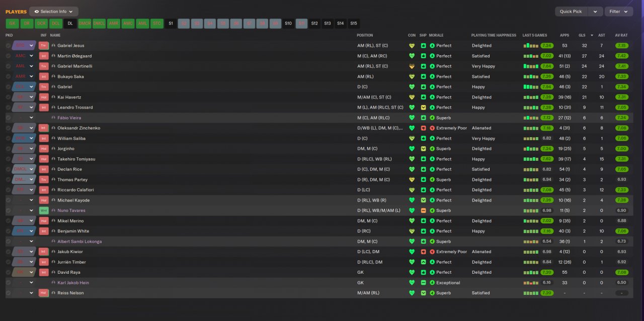Click the condition heart icon for Gabriel Martinelli
Viewport: 644px width, 321px height.
(x=412, y=66)
